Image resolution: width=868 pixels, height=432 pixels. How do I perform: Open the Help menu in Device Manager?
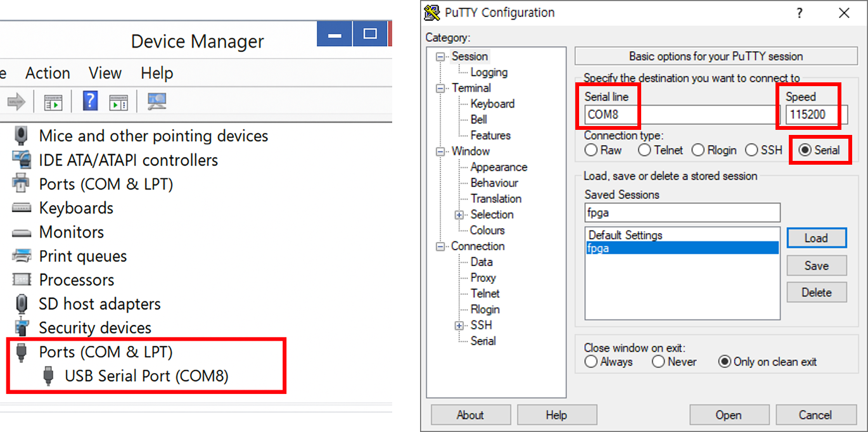coord(157,73)
